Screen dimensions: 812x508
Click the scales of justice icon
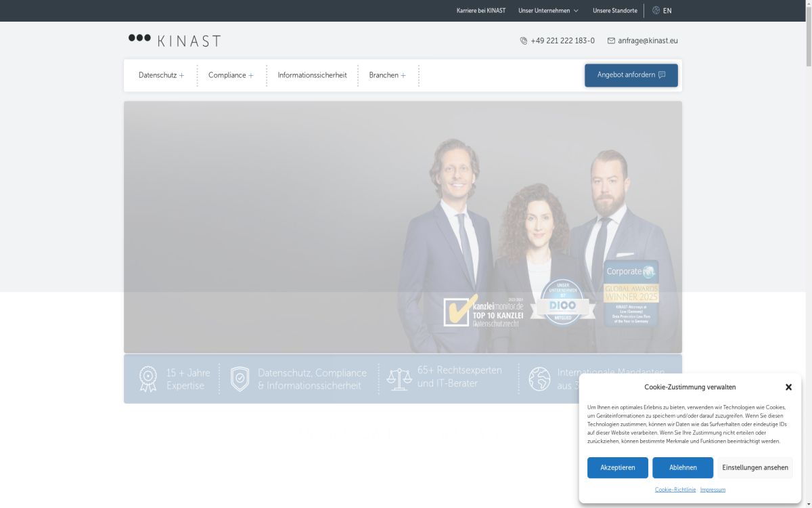[x=399, y=379]
